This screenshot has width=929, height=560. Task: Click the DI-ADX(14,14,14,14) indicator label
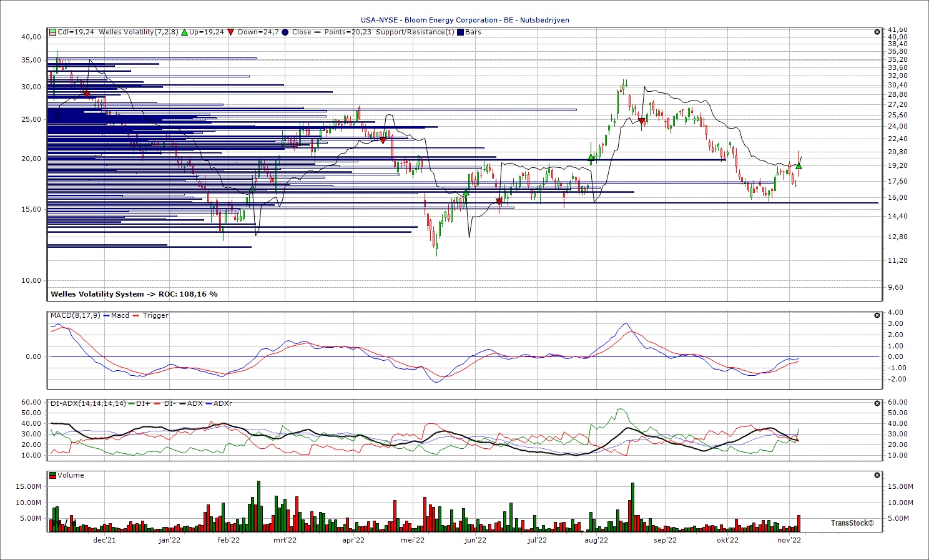pyautogui.click(x=88, y=403)
